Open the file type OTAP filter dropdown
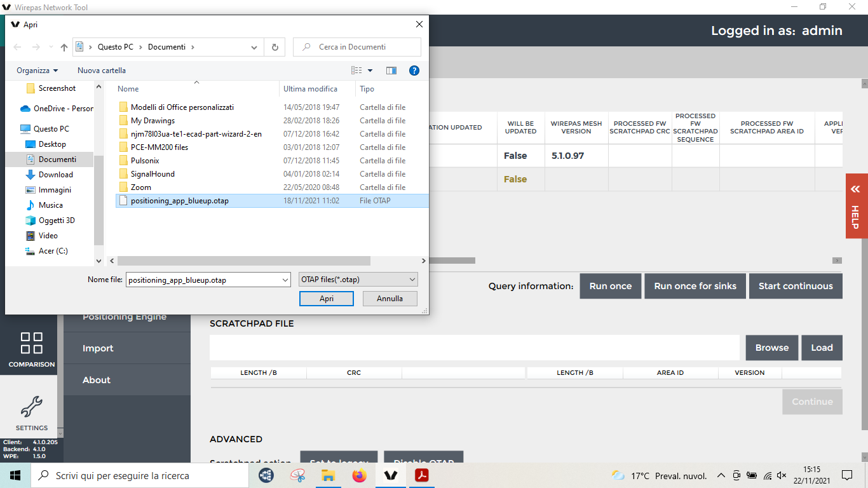 (x=358, y=280)
